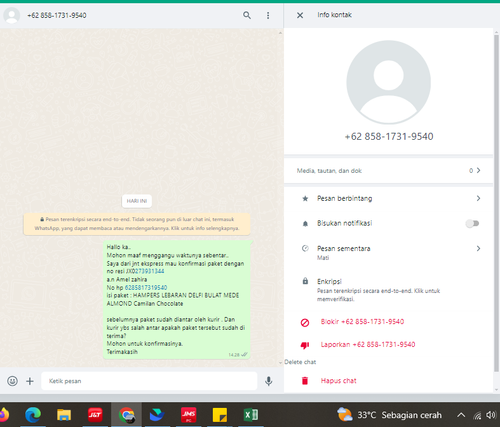
Task: Open the three-dot chat menu
Action: (x=268, y=15)
